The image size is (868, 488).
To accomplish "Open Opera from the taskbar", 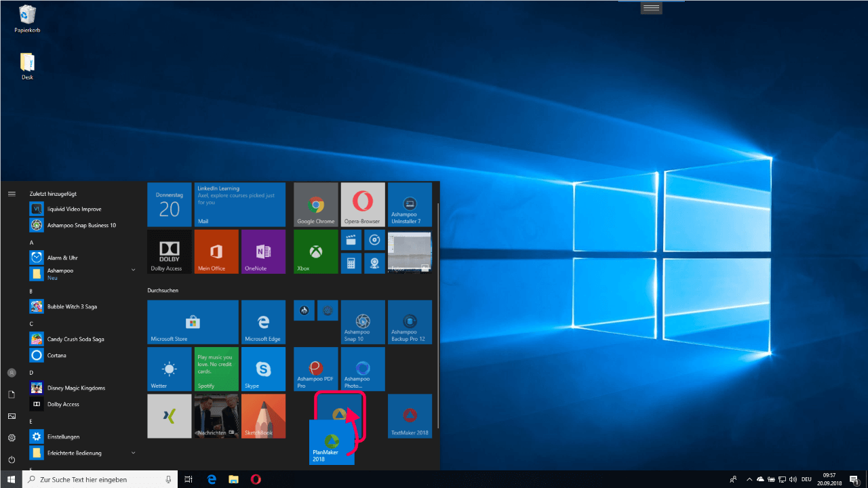I will [256, 479].
